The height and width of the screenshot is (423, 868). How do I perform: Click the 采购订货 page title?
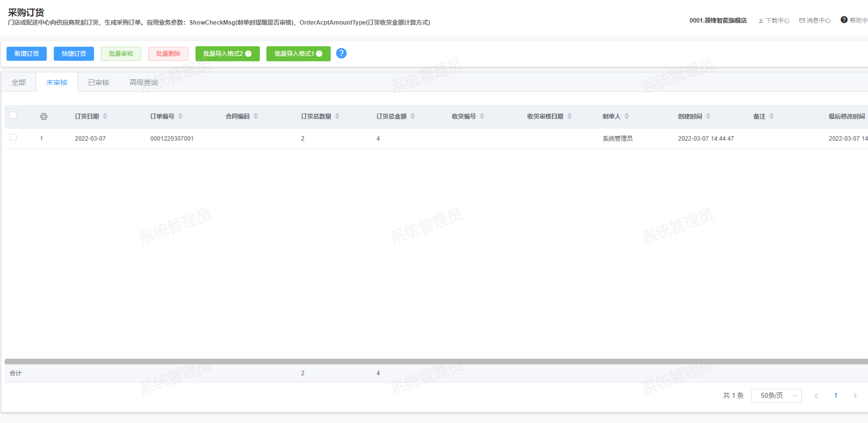[x=26, y=13]
